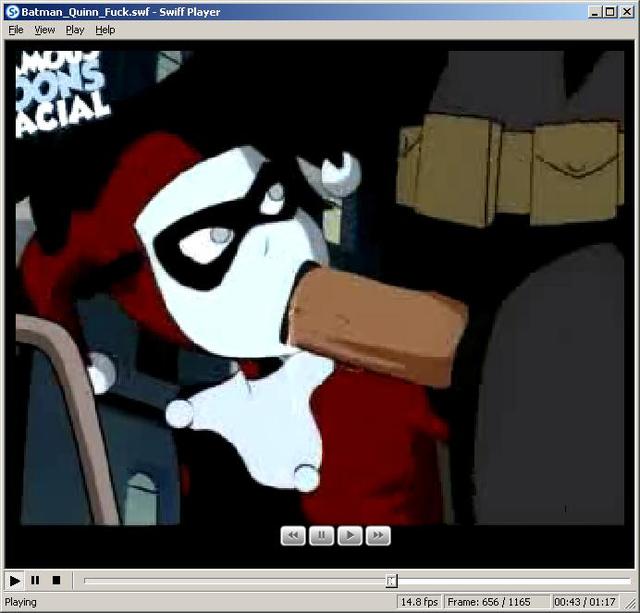
Task: Click the embedded play button in the movie
Action: click(350, 535)
